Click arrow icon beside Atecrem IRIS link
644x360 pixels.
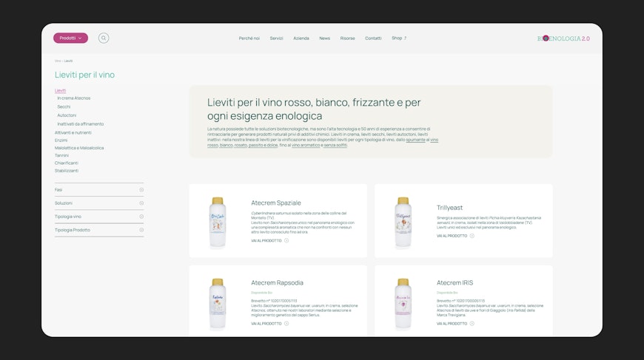tap(472, 324)
